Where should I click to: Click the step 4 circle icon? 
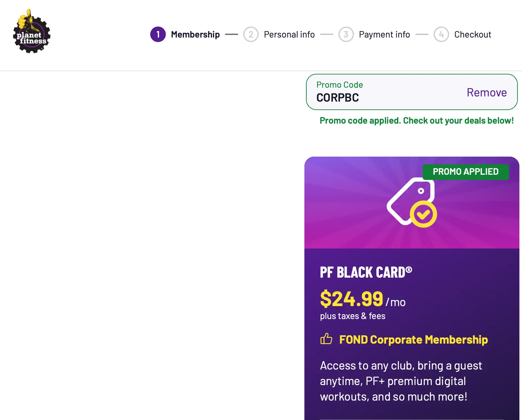[x=441, y=34]
